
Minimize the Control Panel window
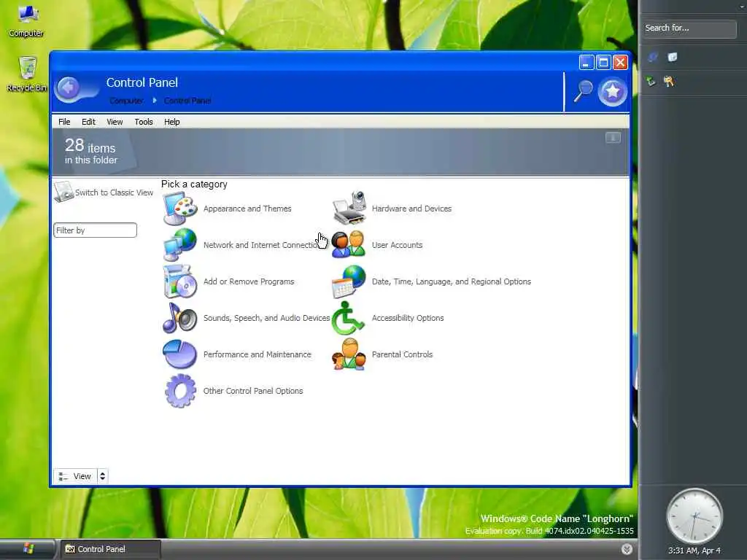[587, 63]
